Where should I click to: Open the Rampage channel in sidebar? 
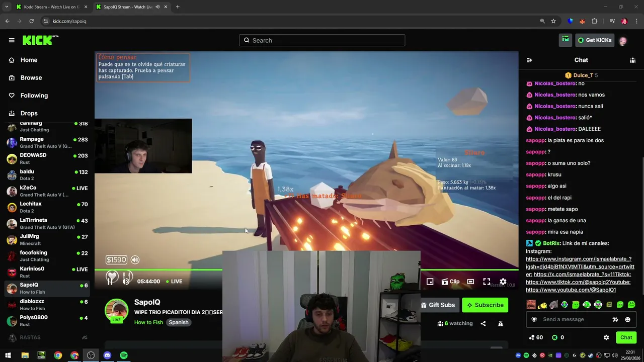pyautogui.click(x=47, y=142)
